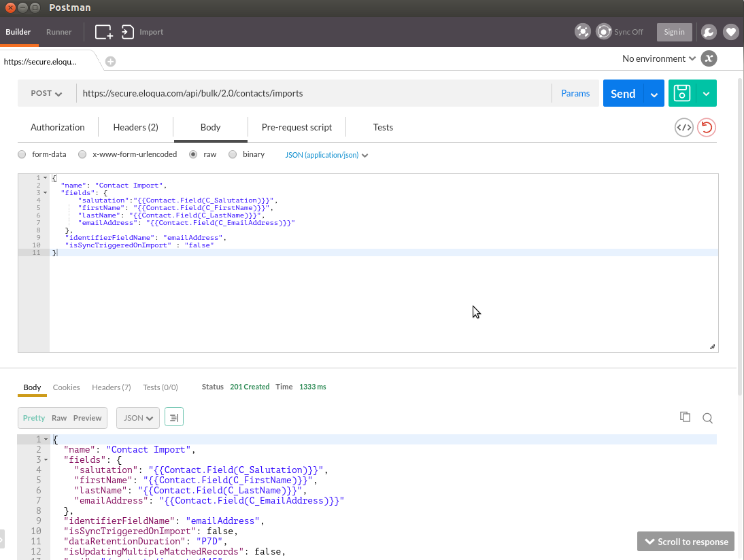
Task: Open the POST method dropdown
Action: tap(46, 94)
